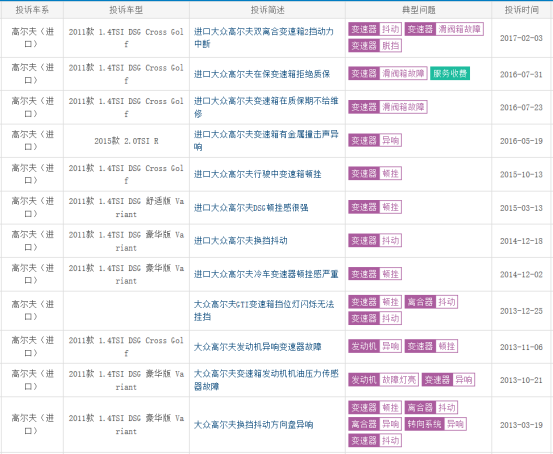Viewport: 553px width, 454px height.
Task: Select the date 2013-10-21
Action: click(x=521, y=380)
